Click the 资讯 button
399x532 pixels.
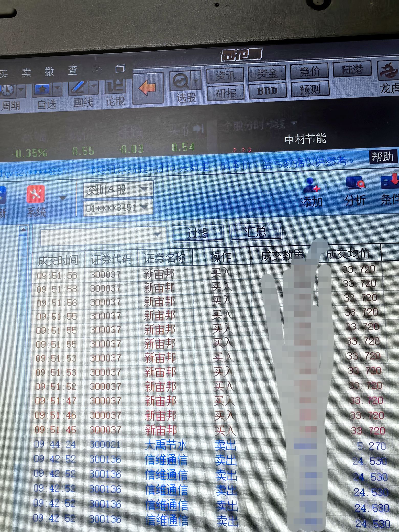pyautogui.click(x=225, y=75)
